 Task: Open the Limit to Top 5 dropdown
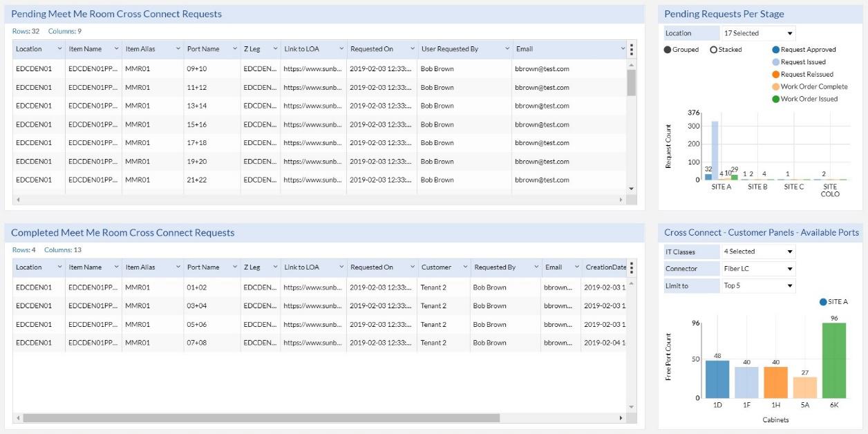tap(757, 285)
